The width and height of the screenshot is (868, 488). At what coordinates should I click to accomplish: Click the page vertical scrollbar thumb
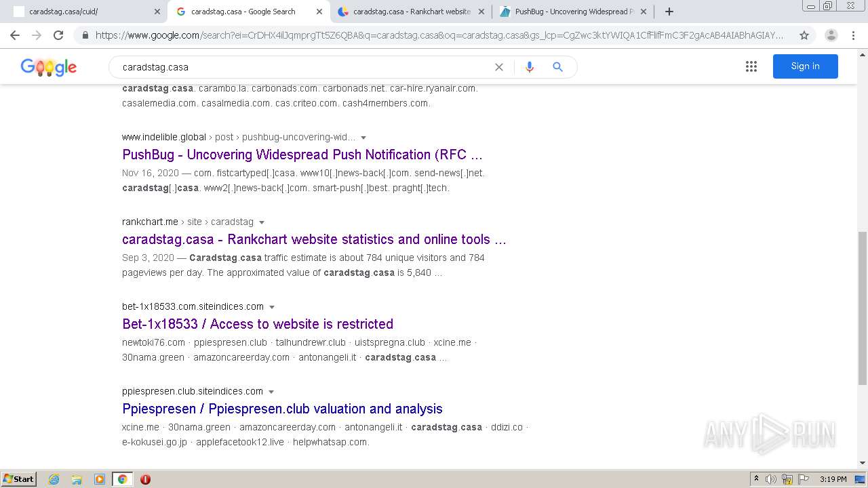pos(862,308)
